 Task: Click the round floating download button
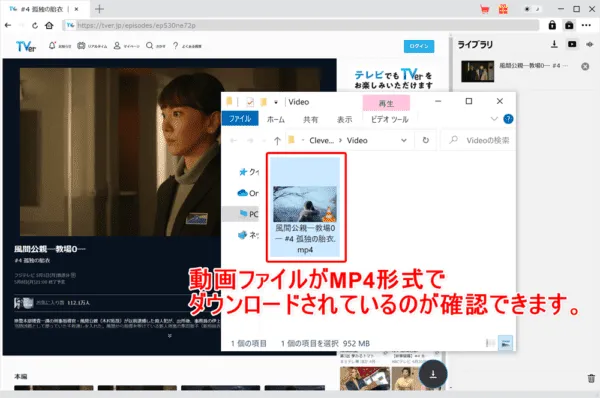pyautogui.click(x=433, y=374)
